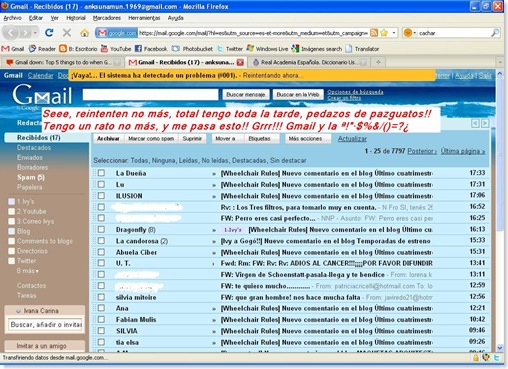
Task: Open the list all tabs dropdown
Action: [499, 62]
